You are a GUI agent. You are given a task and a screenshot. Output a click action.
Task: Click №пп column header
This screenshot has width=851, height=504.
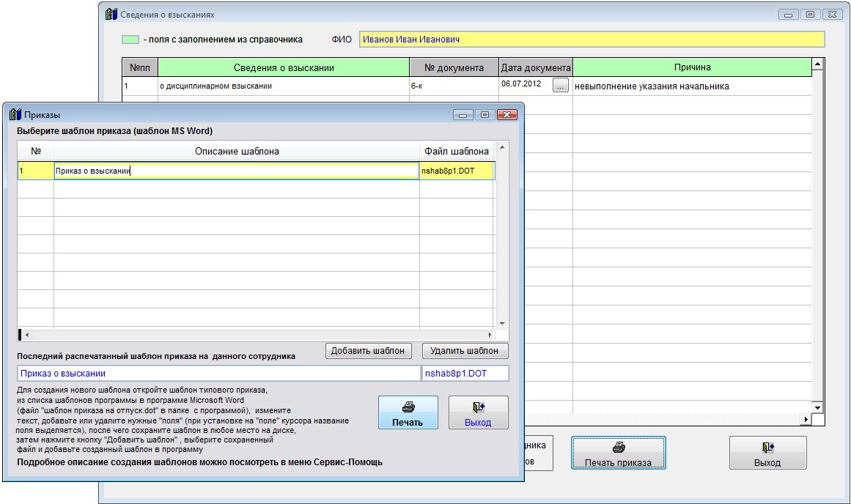(140, 67)
